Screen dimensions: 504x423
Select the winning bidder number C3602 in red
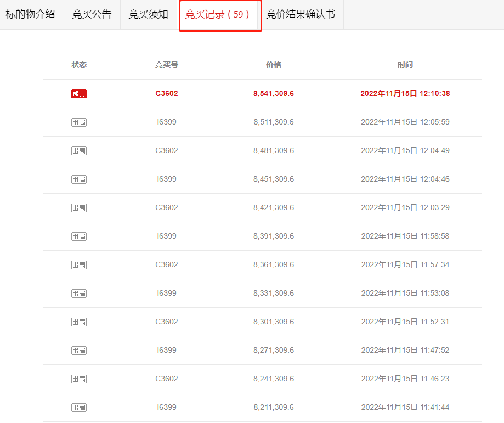point(167,93)
